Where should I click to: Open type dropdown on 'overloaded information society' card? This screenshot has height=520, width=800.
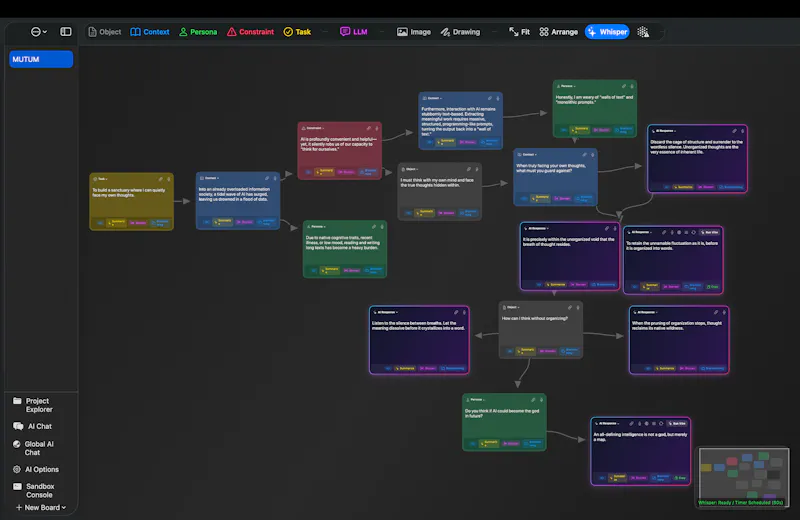point(210,178)
